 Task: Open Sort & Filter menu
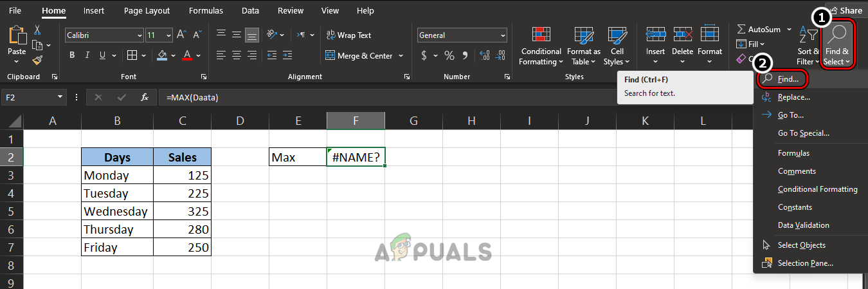pyautogui.click(x=808, y=46)
